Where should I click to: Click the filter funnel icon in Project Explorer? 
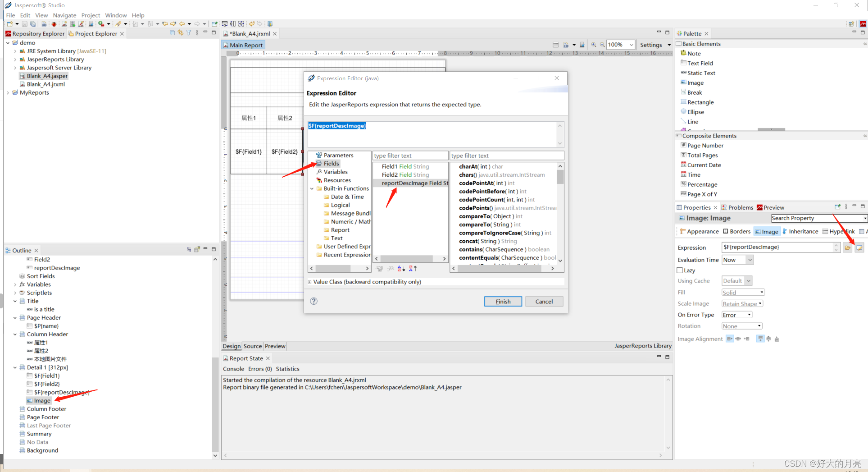189,33
